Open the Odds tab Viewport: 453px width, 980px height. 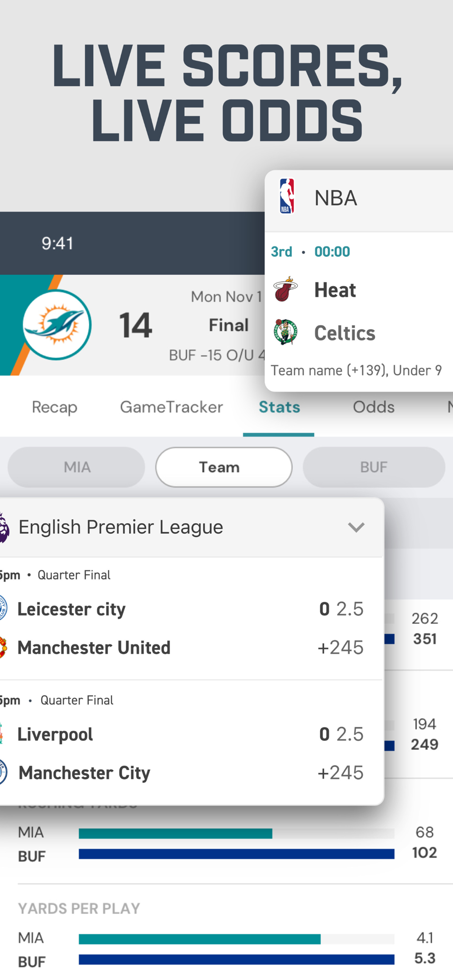pyautogui.click(x=374, y=407)
